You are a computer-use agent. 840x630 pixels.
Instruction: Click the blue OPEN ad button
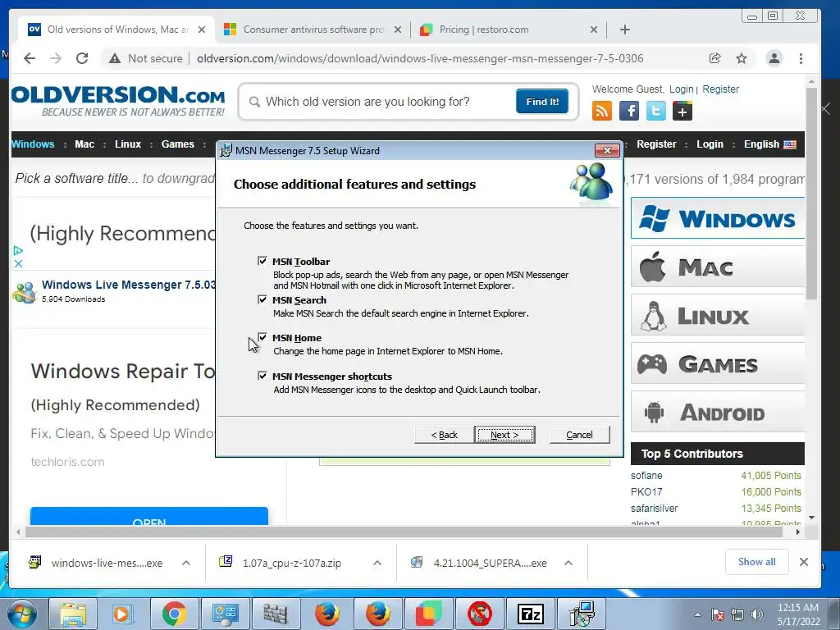149,517
